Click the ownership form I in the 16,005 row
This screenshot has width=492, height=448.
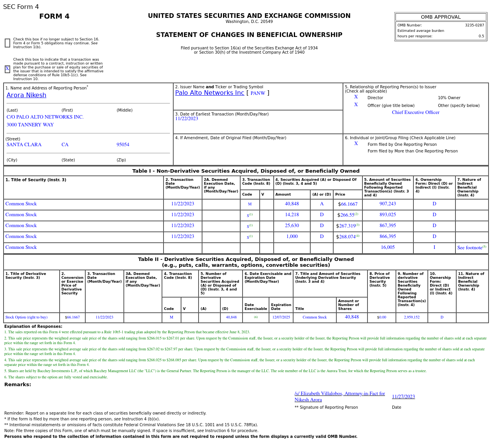[x=434, y=247]
